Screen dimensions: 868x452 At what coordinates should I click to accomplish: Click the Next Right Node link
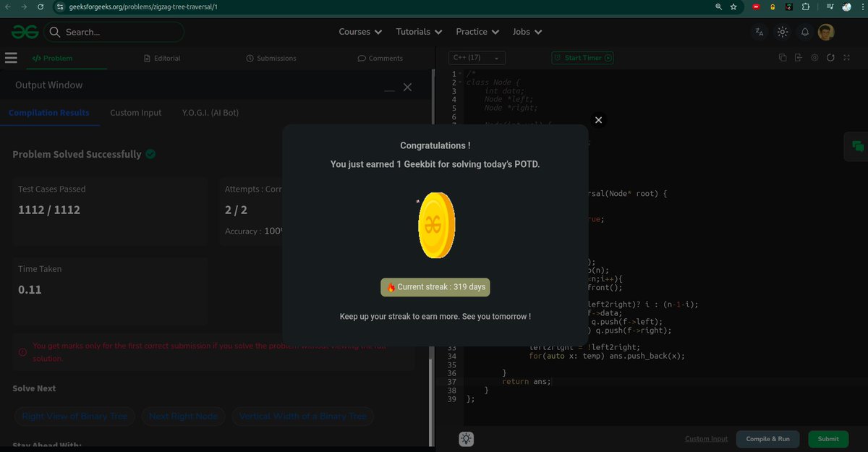[x=183, y=416]
